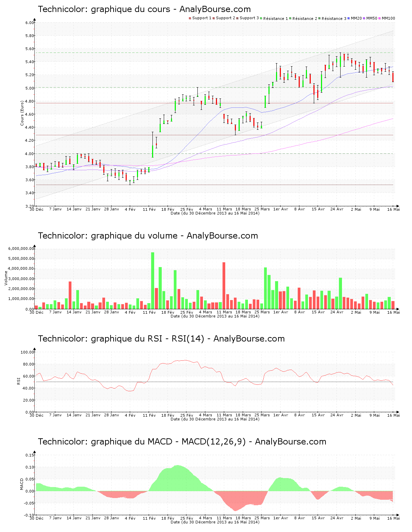The width and height of the screenshot is (412, 532).
Task: Select the 'Support 3' legend label
Action: pyautogui.click(x=249, y=18)
